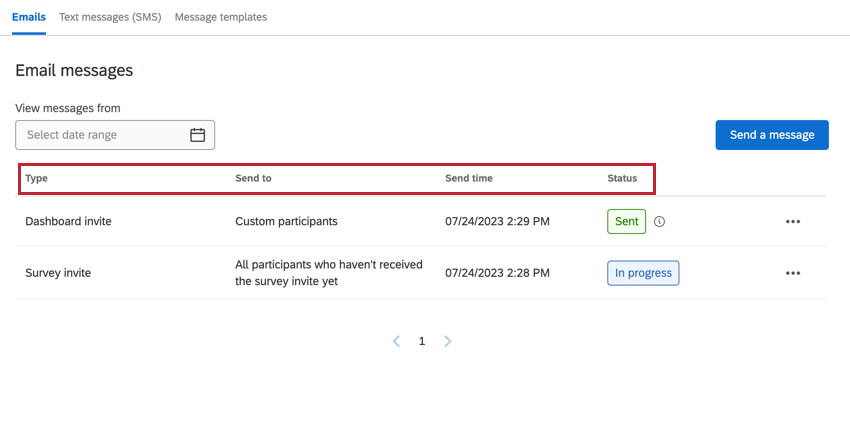
Task: Select page number 1 in pagination
Action: (422, 341)
